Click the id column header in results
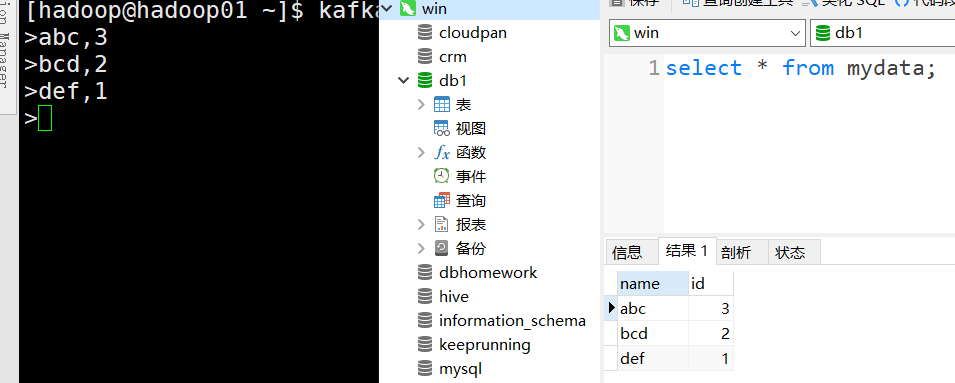 pyautogui.click(x=711, y=284)
